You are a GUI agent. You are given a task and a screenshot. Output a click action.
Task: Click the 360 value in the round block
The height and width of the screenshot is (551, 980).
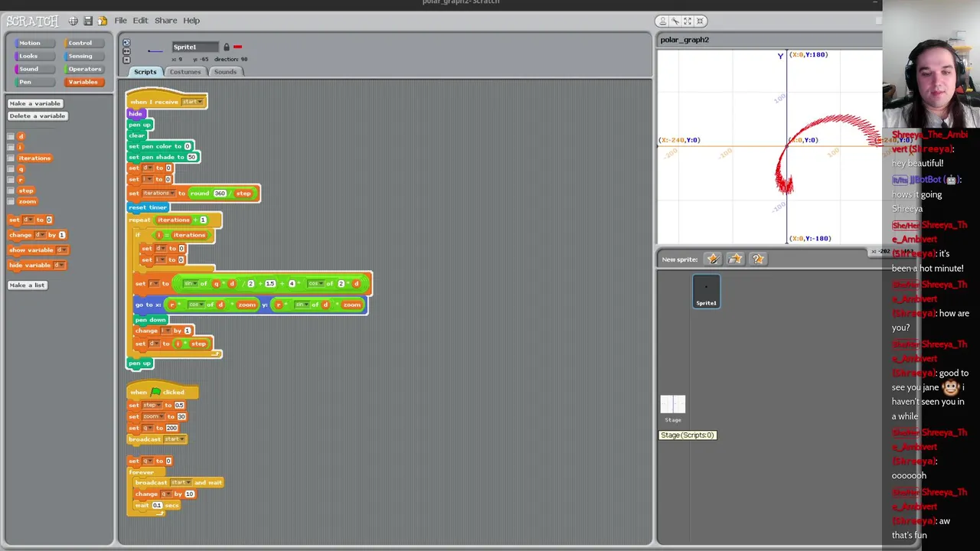[x=220, y=194]
